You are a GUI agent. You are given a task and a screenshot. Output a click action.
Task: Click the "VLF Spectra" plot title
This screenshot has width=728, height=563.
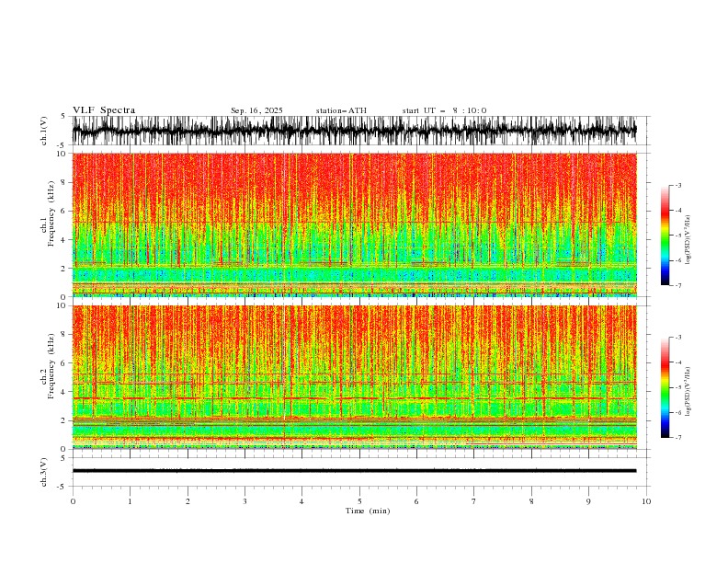pos(104,110)
